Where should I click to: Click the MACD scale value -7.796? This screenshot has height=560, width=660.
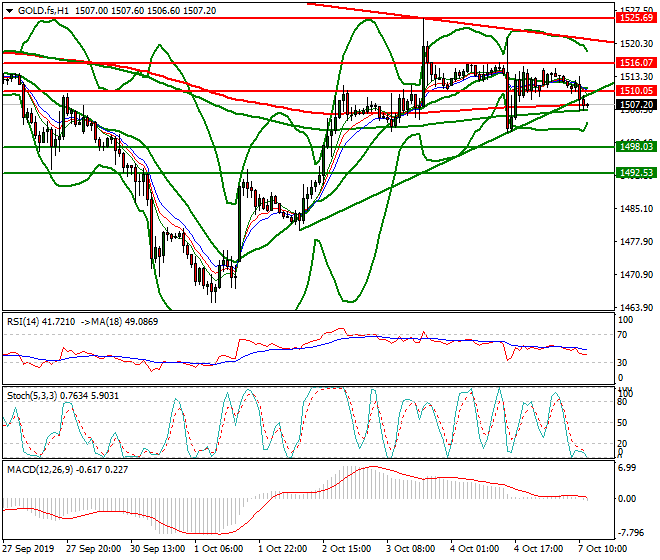631,533
